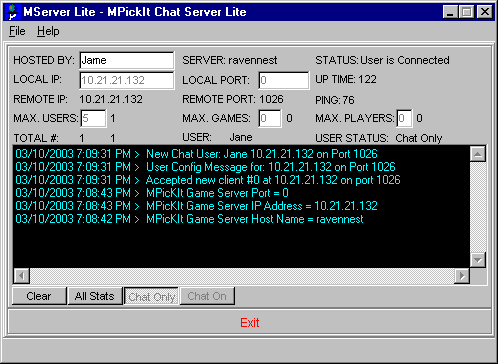Click the Chat On button
This screenshot has width=498, height=364.
click(x=207, y=296)
